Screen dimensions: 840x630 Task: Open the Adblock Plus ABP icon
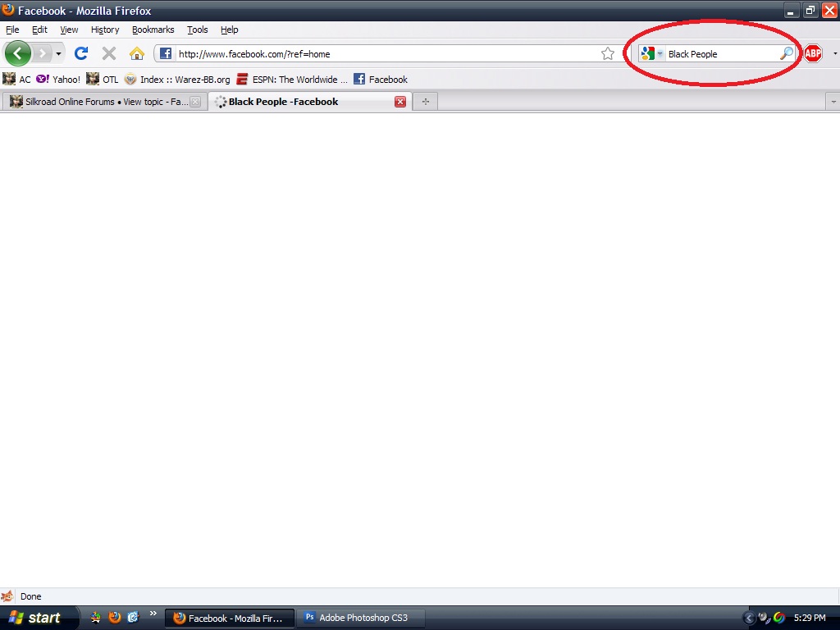tap(812, 53)
